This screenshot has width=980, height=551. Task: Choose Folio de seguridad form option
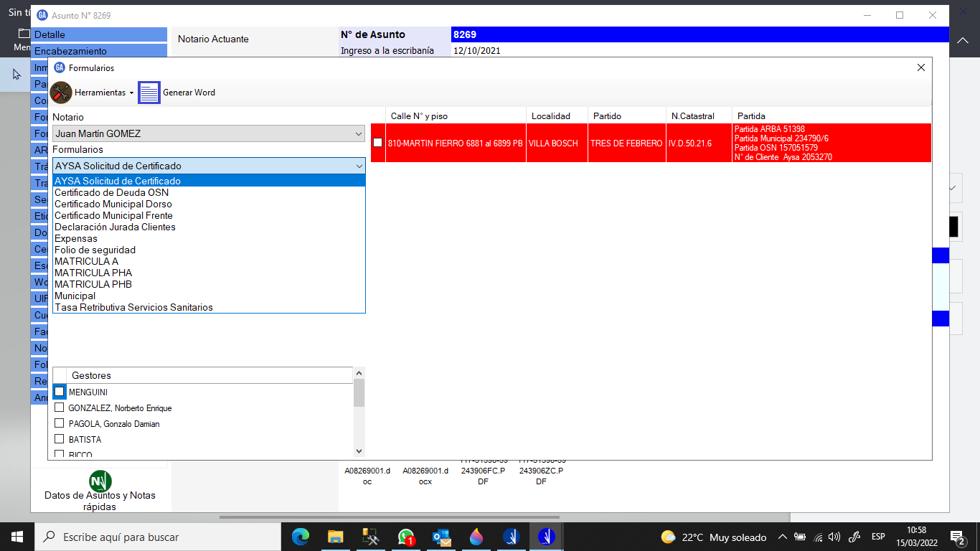click(95, 250)
